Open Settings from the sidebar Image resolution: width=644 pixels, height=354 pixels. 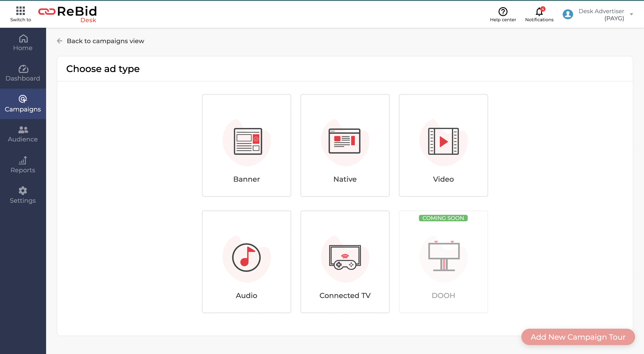click(x=23, y=195)
